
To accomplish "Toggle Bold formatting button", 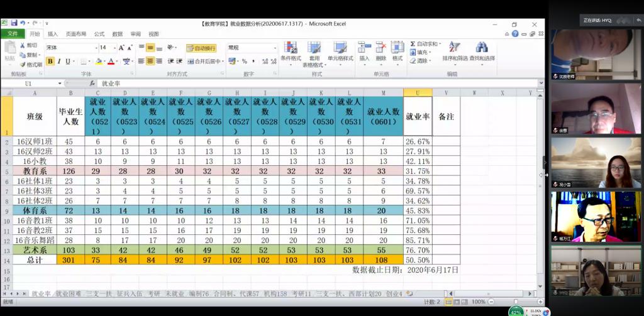I will pos(50,62).
